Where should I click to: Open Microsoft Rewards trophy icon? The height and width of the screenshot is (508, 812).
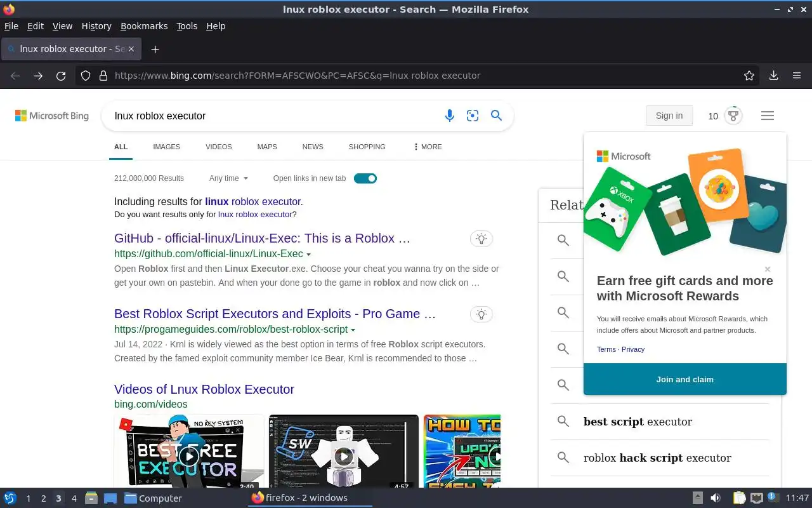click(x=733, y=116)
